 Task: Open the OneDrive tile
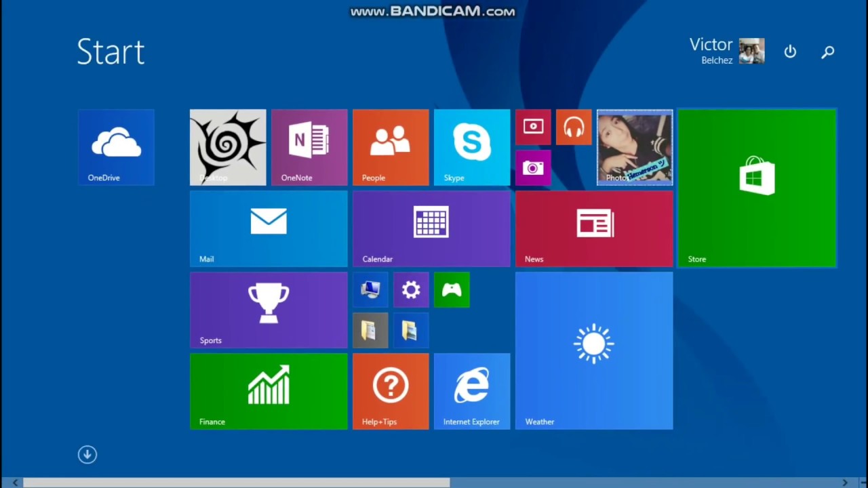[x=116, y=147]
